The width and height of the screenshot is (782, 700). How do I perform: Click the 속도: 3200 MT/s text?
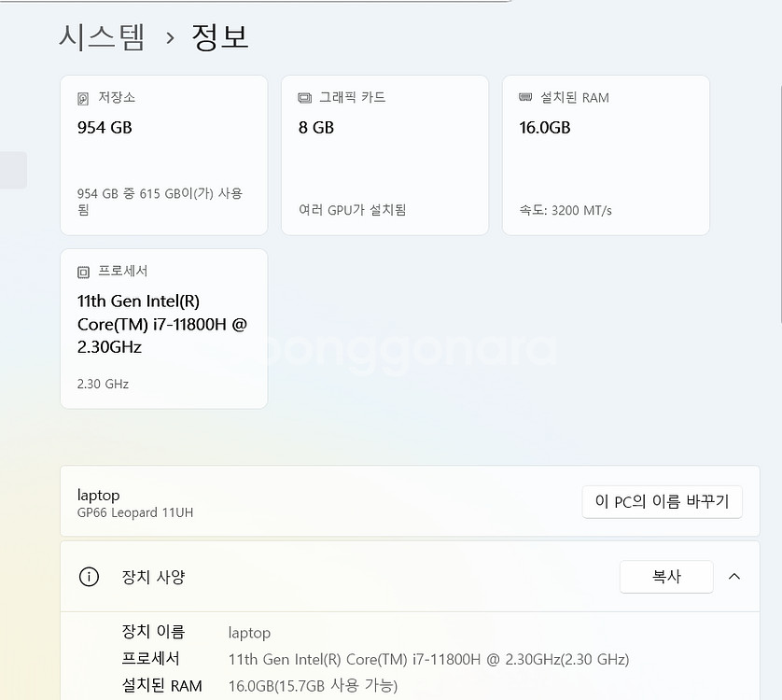pyautogui.click(x=566, y=210)
